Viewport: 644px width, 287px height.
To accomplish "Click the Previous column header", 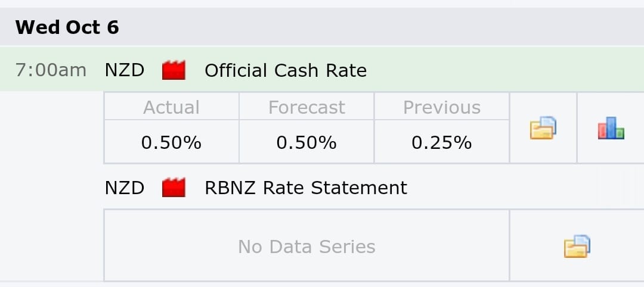I will tap(442, 107).
